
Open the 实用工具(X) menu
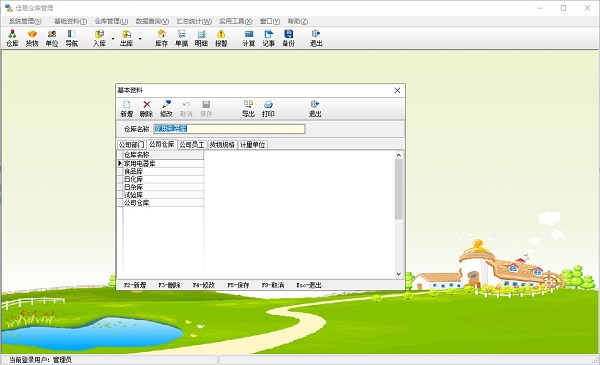pos(236,21)
